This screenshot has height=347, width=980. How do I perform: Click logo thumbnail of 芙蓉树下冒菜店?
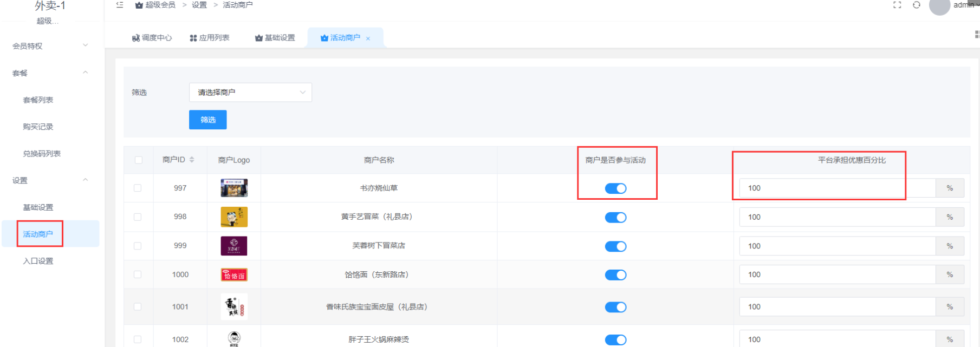tap(234, 246)
